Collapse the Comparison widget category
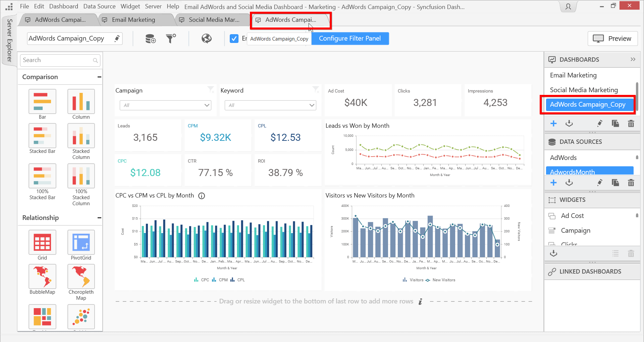The image size is (644, 342). click(99, 77)
